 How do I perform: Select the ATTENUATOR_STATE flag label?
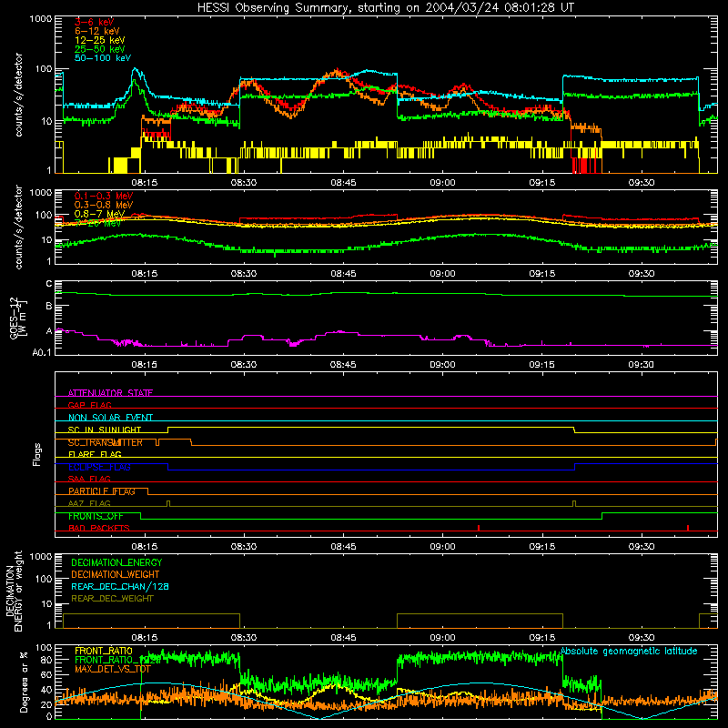(x=110, y=393)
